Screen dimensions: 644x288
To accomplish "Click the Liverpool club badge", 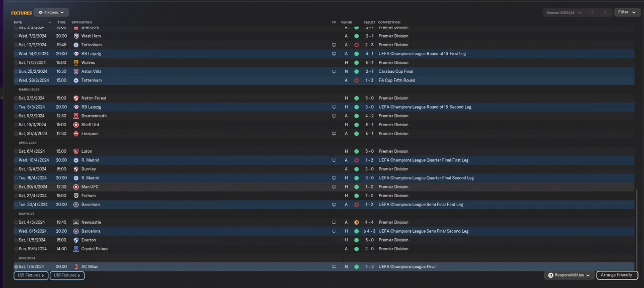I will pos(76,134).
